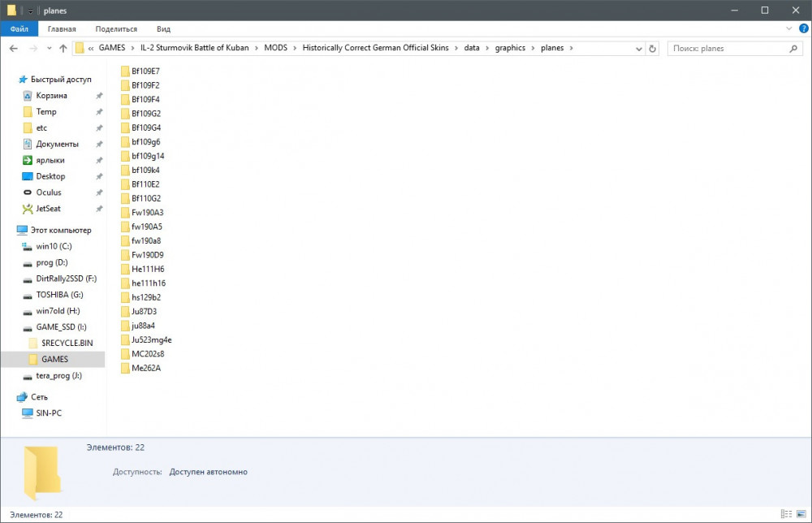Open the win10 (C:) drive
812x523 pixels.
54,246
